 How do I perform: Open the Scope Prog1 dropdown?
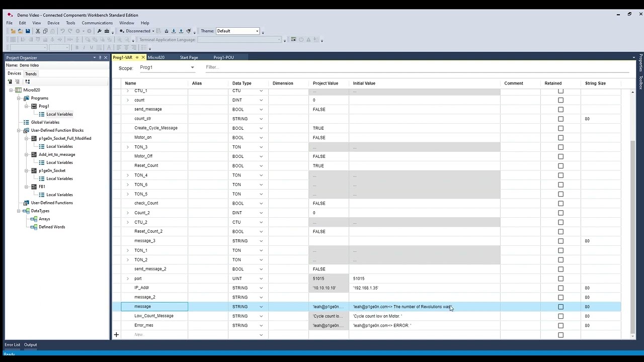[192, 67]
